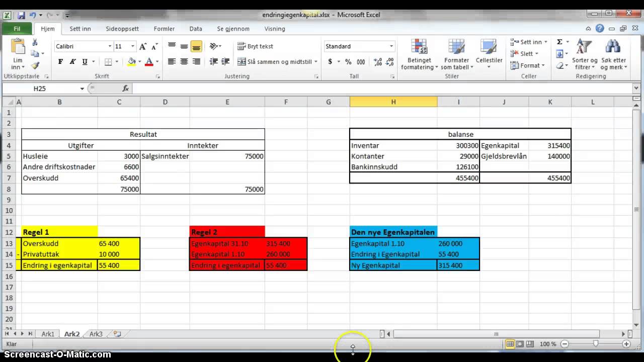The image size is (644, 362).
Task: Decrease font size with the small A icon
Action: click(153, 46)
